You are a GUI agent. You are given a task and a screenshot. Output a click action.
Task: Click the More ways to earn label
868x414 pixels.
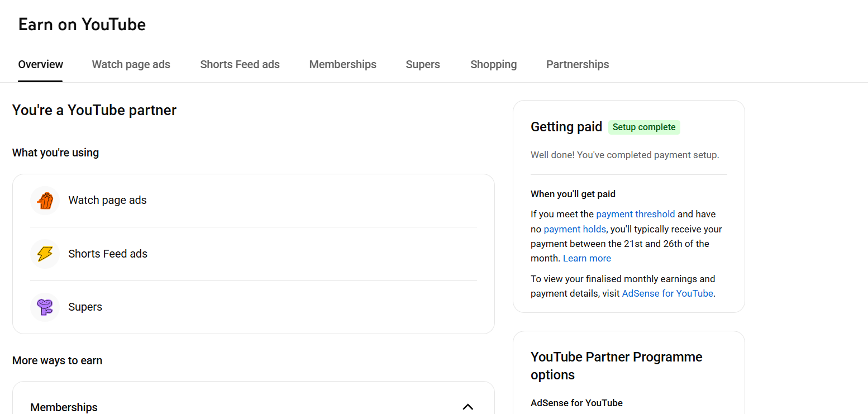click(57, 360)
